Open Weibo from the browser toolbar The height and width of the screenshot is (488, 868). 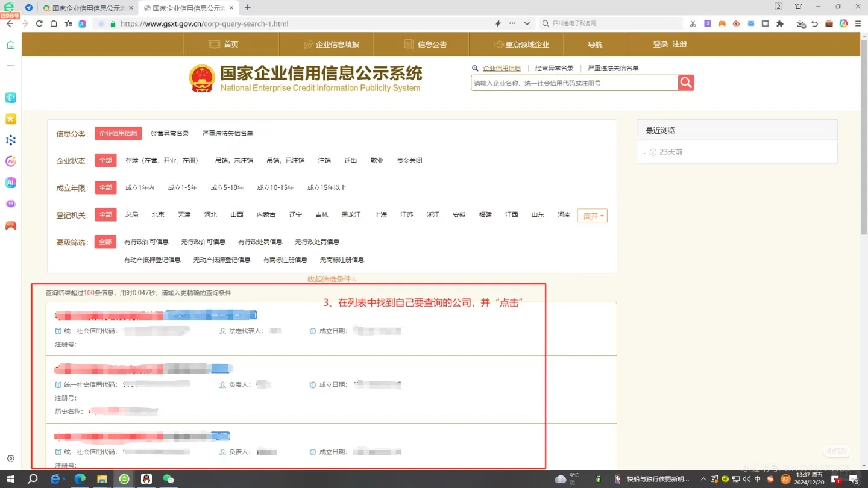pyautogui.click(x=736, y=23)
